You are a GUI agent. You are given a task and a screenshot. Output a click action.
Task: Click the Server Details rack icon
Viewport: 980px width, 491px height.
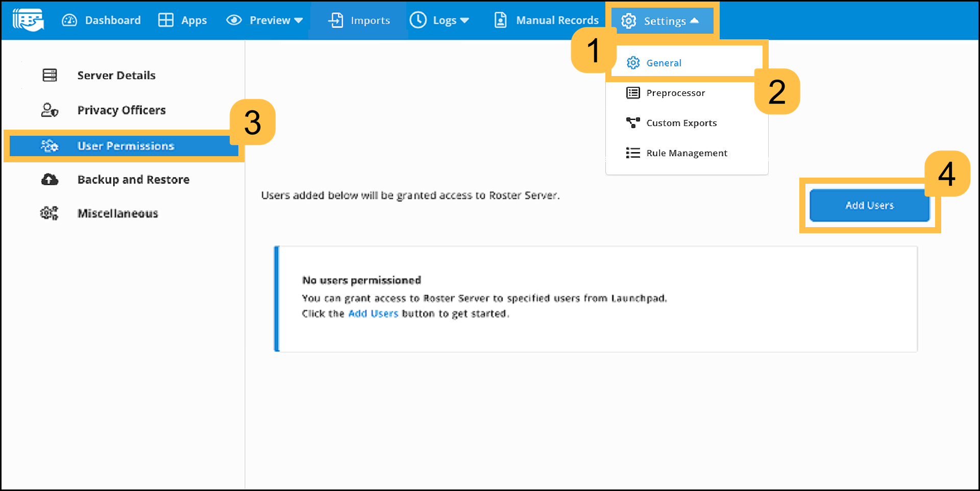pos(50,76)
